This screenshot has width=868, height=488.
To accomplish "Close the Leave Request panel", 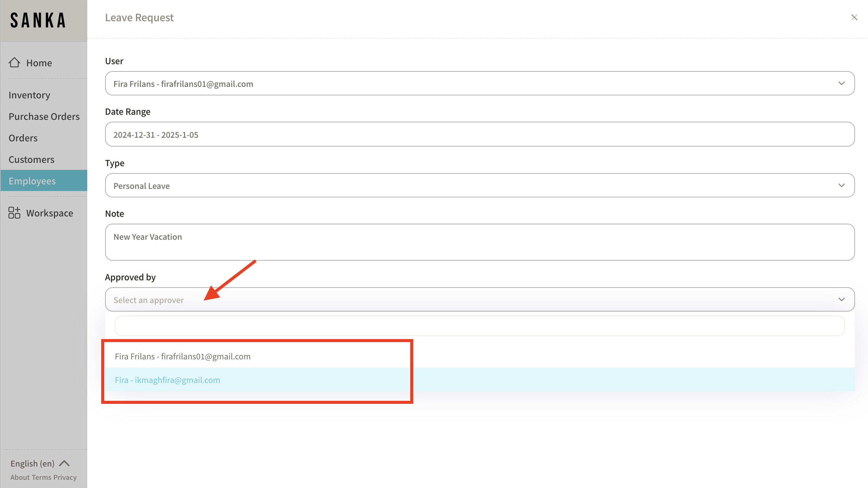I will 854,18.
